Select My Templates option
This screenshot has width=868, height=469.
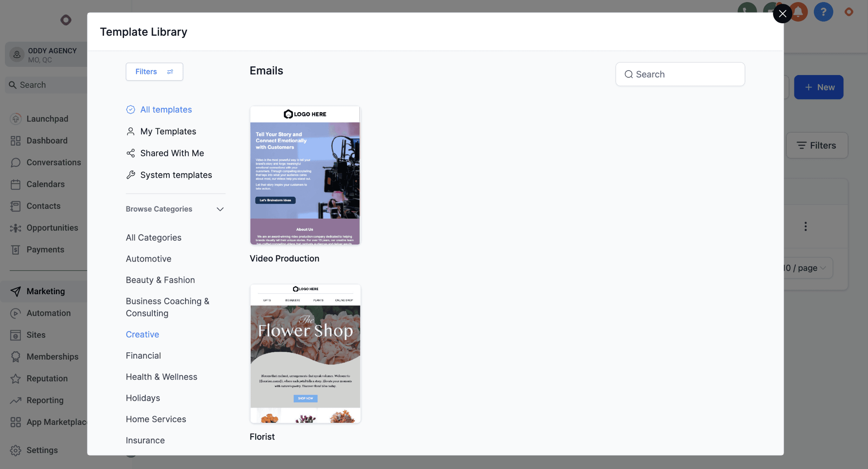168,131
